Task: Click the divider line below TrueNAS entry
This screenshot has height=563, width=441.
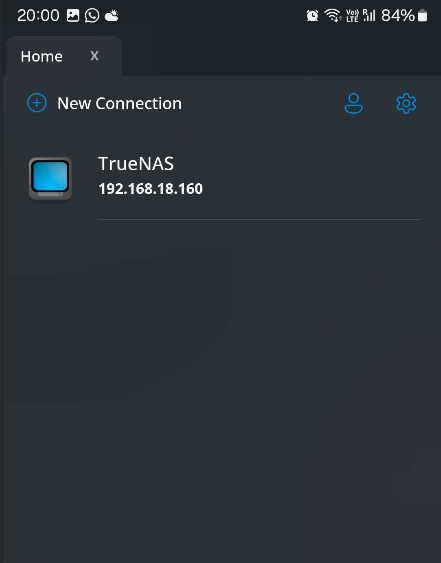Action: pyautogui.click(x=259, y=219)
